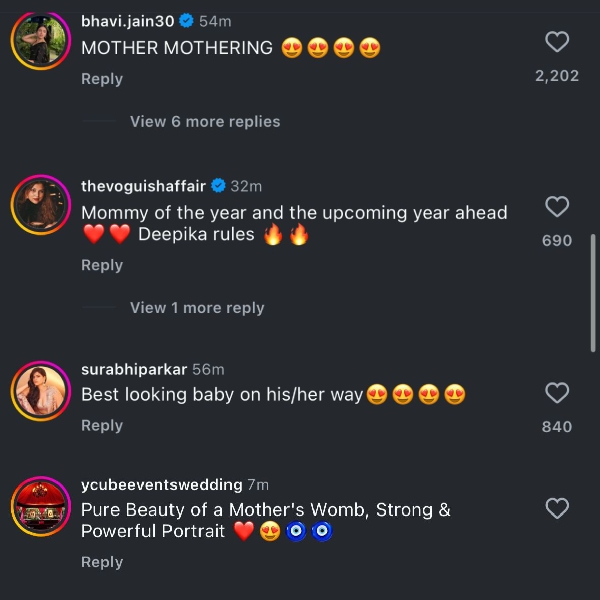Reply to thevoguishaffair's comment
The width and height of the screenshot is (600, 600).
pyautogui.click(x=101, y=265)
